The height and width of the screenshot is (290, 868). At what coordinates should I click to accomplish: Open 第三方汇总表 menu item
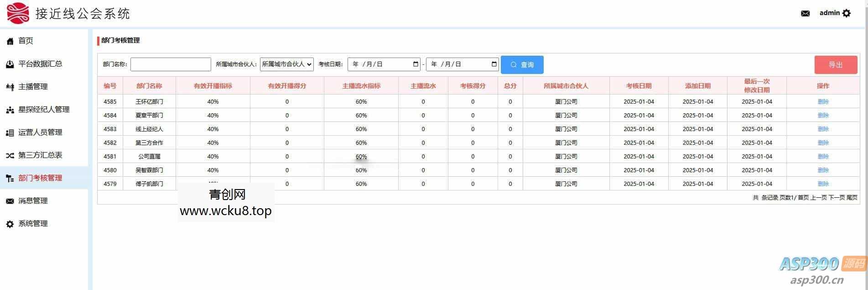(40, 155)
